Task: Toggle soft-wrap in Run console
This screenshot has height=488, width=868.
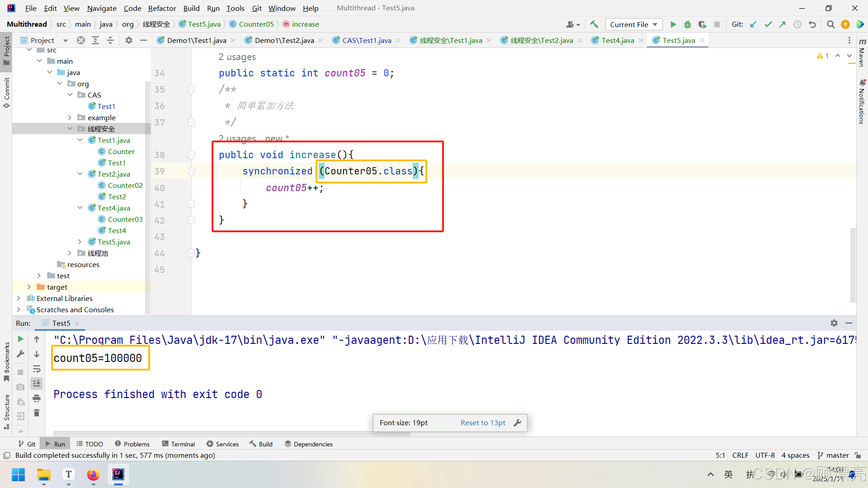Action: (37, 369)
